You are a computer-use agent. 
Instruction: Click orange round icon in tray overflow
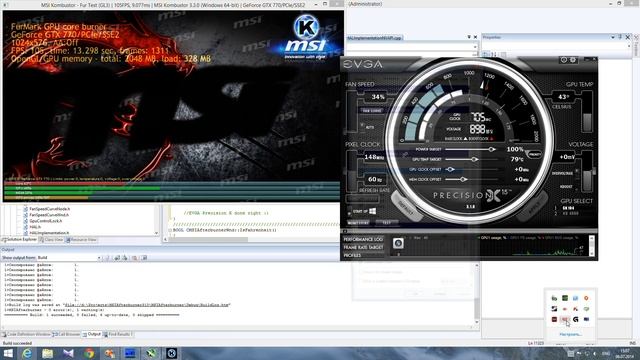coord(586,298)
